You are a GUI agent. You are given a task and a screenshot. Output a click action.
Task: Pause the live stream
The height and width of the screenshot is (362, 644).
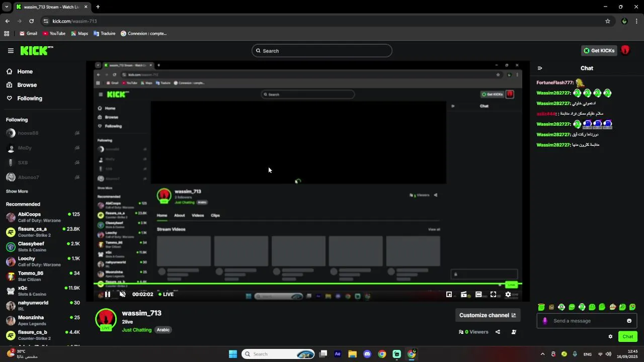107,295
